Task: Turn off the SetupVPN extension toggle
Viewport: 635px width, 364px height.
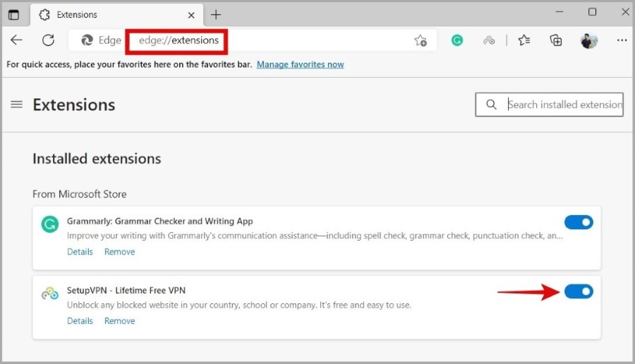Action: pyautogui.click(x=579, y=291)
